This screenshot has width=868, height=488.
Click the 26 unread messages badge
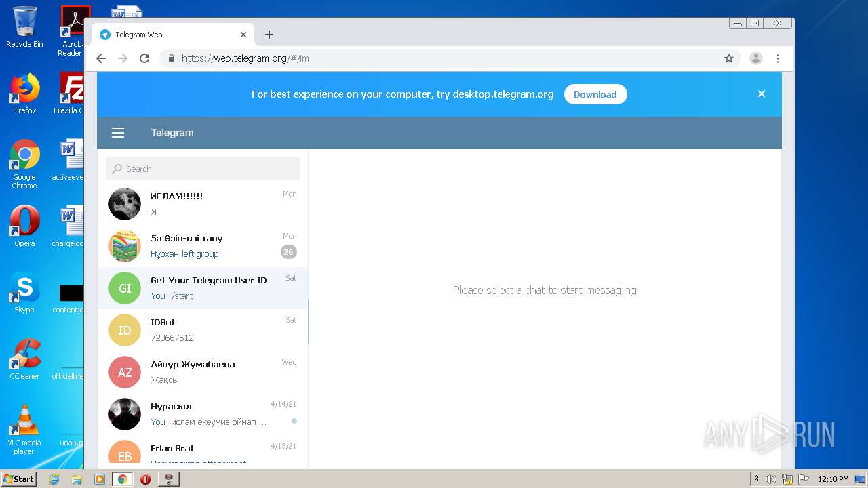coord(289,252)
